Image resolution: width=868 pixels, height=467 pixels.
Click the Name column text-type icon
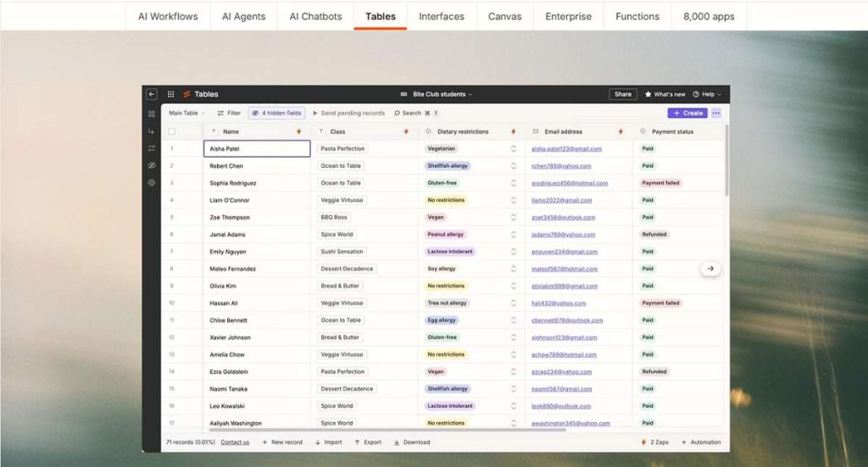(x=214, y=131)
